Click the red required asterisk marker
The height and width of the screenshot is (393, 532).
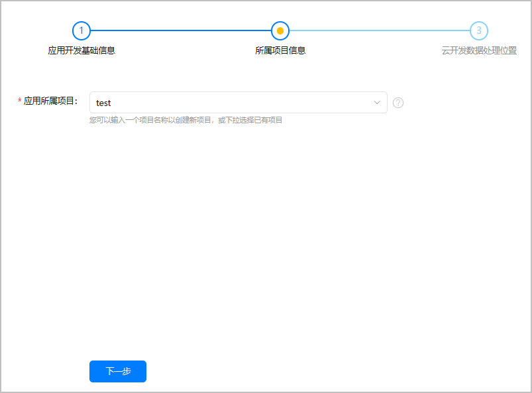tap(19, 101)
